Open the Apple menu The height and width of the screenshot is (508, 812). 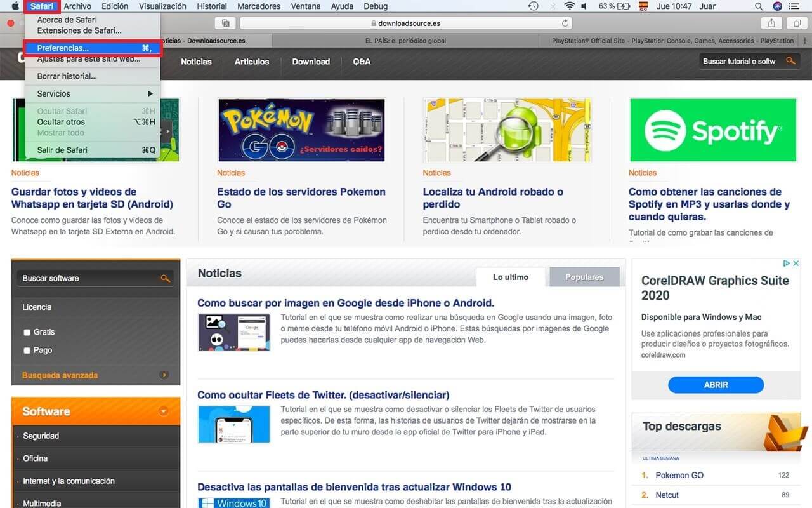[x=15, y=6]
